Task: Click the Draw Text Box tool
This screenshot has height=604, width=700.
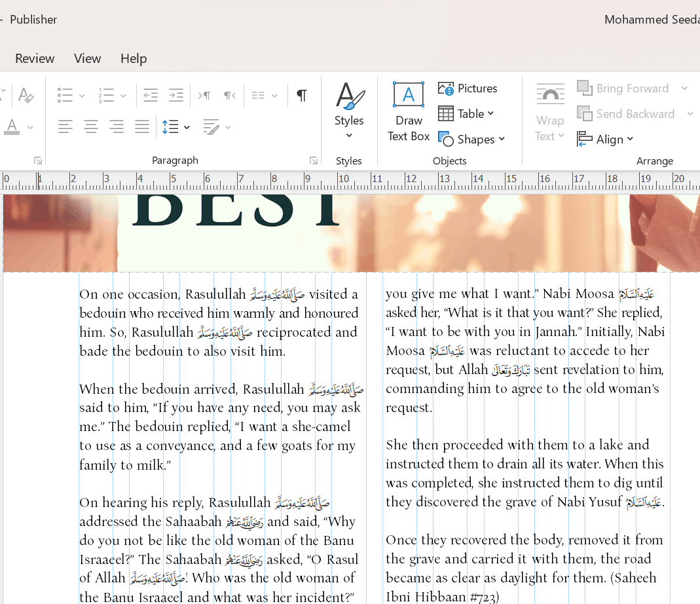Action: click(x=409, y=111)
